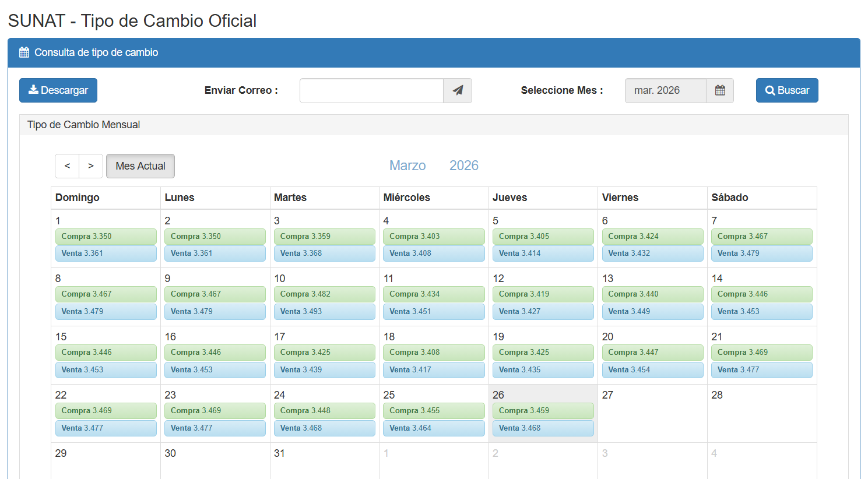Image resolution: width=868 pixels, height=479 pixels.
Task: Open the Seleccione Mes field showing mar. 2026
Action: [665, 90]
